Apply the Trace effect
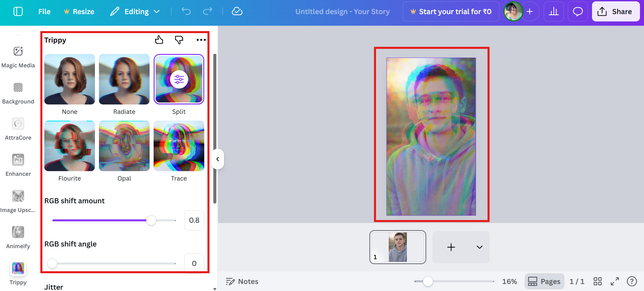This screenshot has width=644, height=291. pos(179,146)
